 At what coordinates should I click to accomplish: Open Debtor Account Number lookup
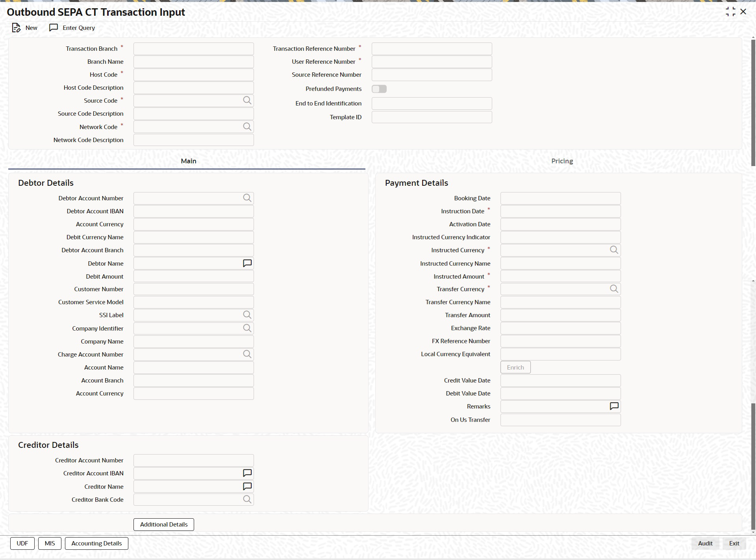(x=247, y=198)
